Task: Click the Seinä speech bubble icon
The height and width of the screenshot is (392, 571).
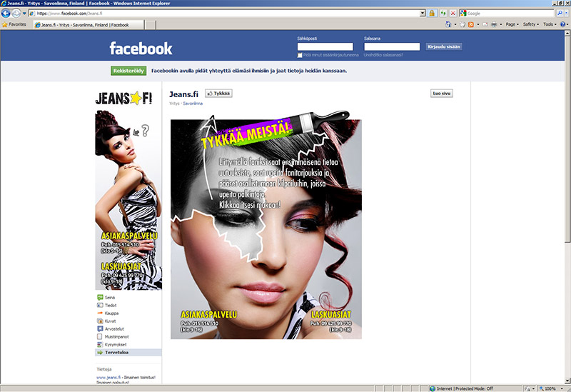Action: pyautogui.click(x=100, y=298)
